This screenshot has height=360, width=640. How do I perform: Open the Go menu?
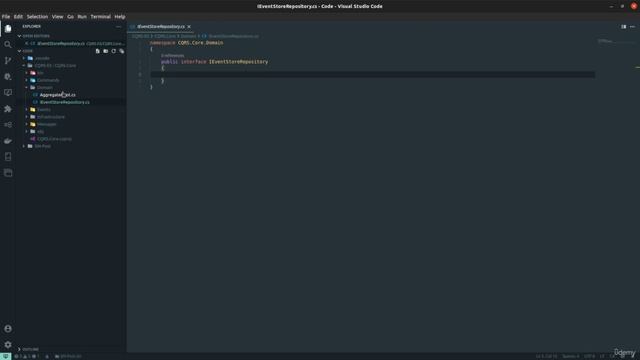(x=71, y=17)
